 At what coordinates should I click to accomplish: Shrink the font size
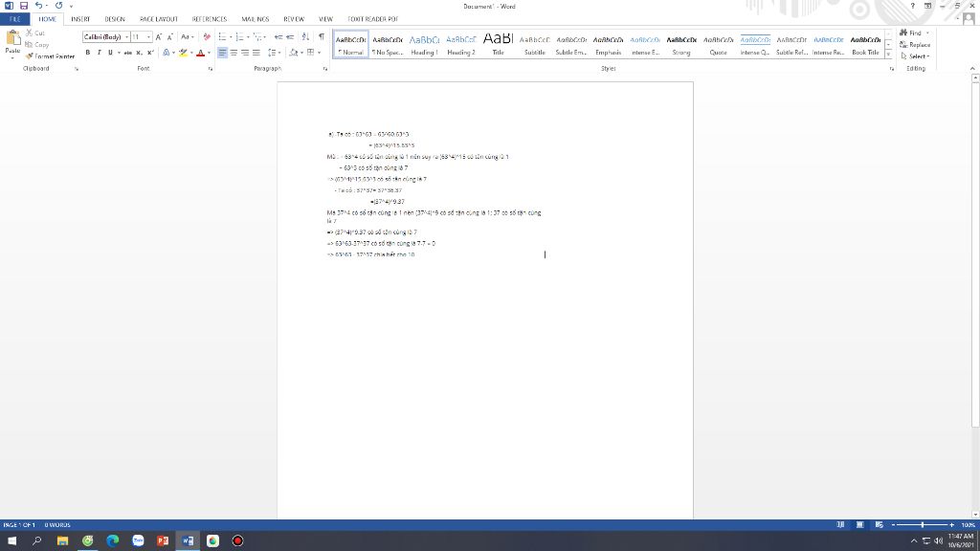(169, 37)
